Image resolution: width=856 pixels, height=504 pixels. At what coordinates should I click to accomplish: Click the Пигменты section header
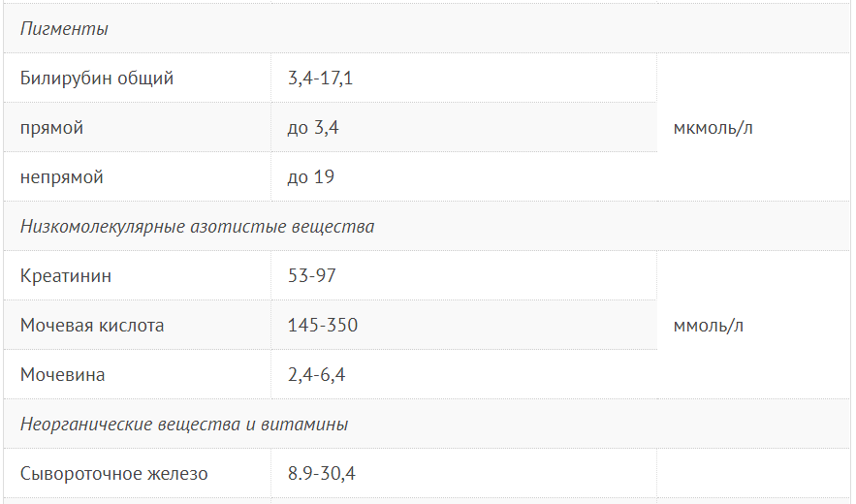pos(64,29)
